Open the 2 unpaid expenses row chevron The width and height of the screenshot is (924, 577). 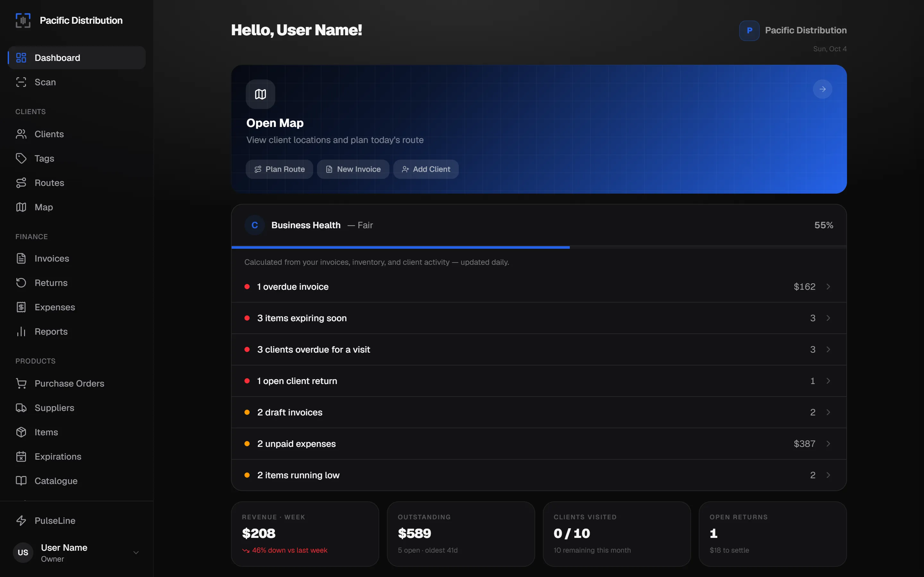pos(828,444)
